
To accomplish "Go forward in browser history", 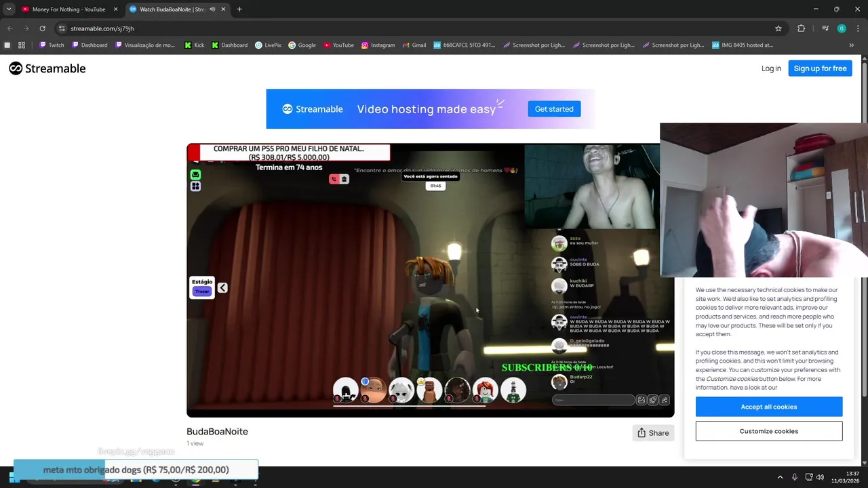I will point(26,28).
